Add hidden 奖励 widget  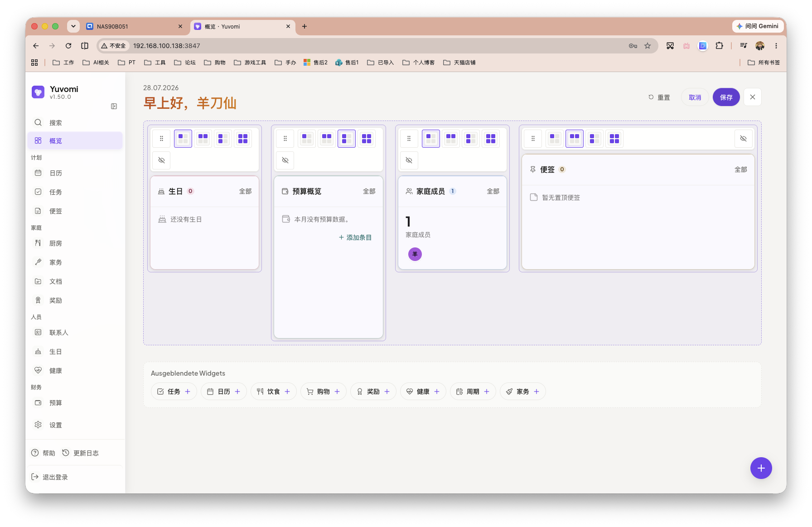[x=373, y=392]
